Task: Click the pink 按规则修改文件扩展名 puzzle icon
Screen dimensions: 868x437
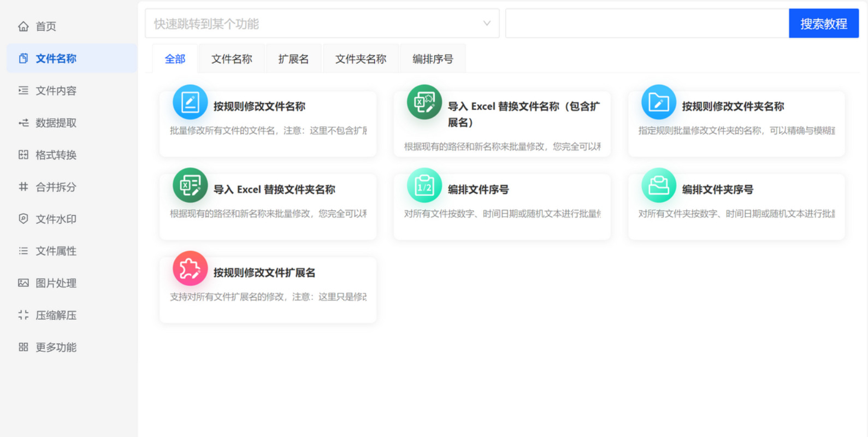Action: pos(190,268)
